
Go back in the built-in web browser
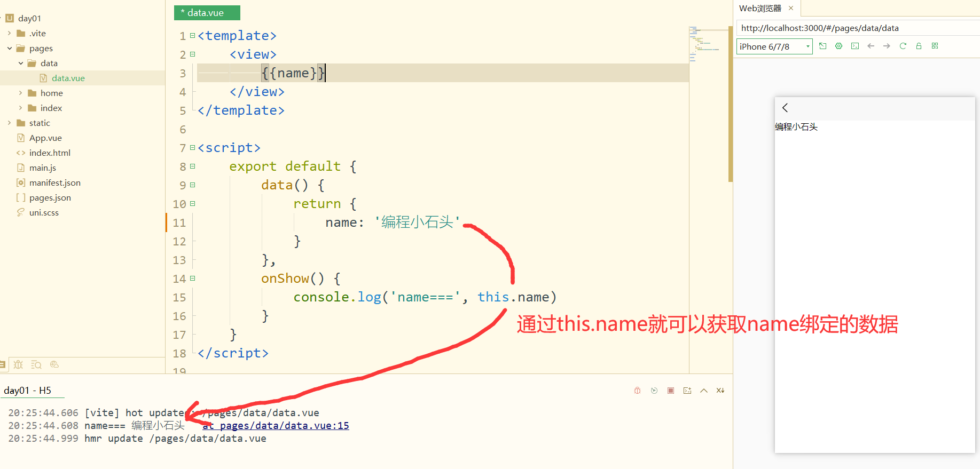coord(871,46)
